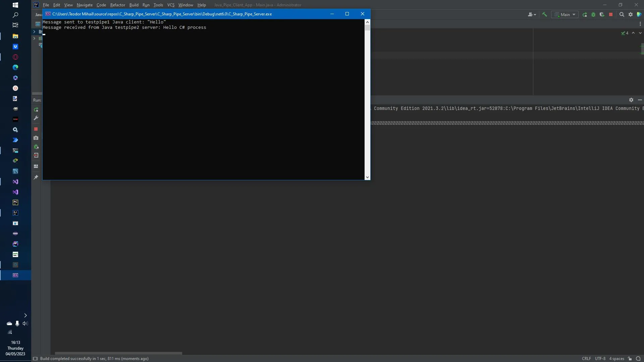Toggle the Pin Tab pushpin icon
This screenshot has height=362, width=644.
(x=36, y=177)
